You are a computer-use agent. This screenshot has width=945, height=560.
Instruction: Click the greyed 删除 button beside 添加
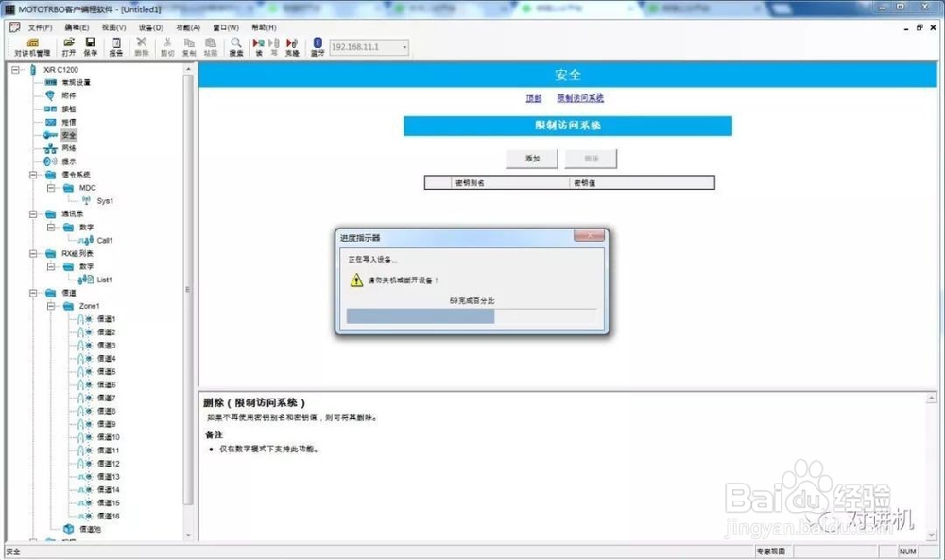tap(592, 159)
